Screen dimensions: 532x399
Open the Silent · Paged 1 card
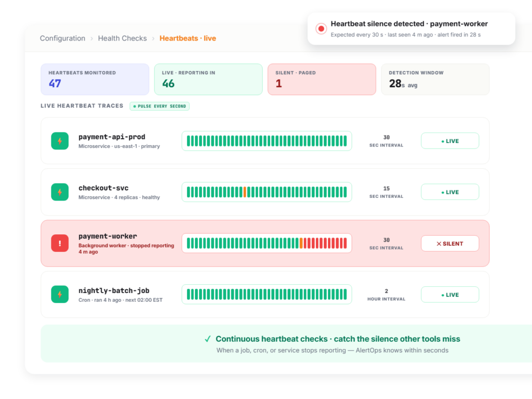tap(322, 79)
